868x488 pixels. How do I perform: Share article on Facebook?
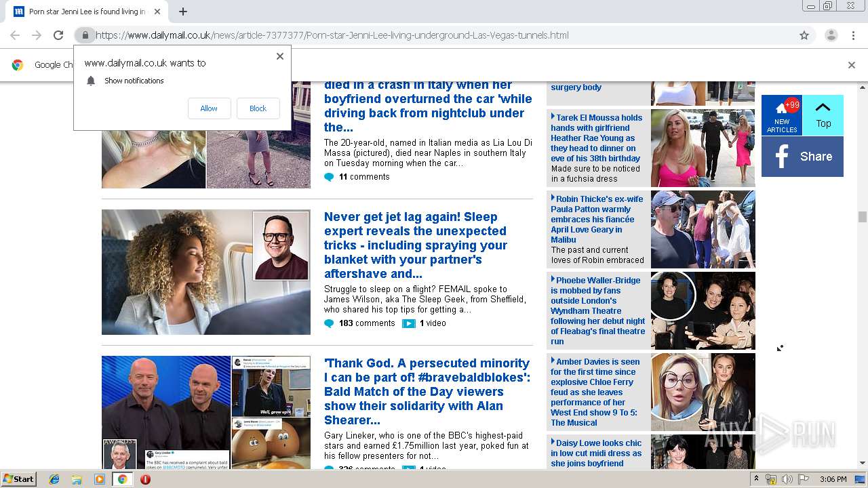click(x=802, y=157)
